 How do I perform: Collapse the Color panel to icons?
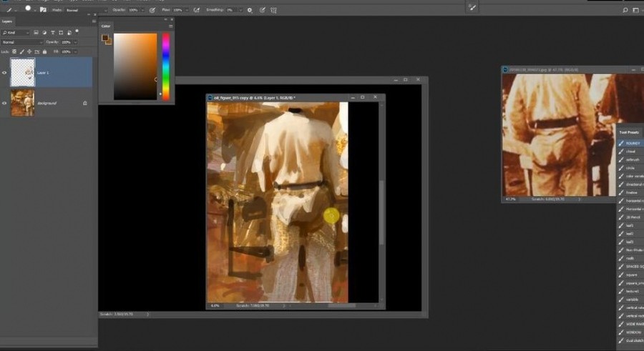coord(166,19)
